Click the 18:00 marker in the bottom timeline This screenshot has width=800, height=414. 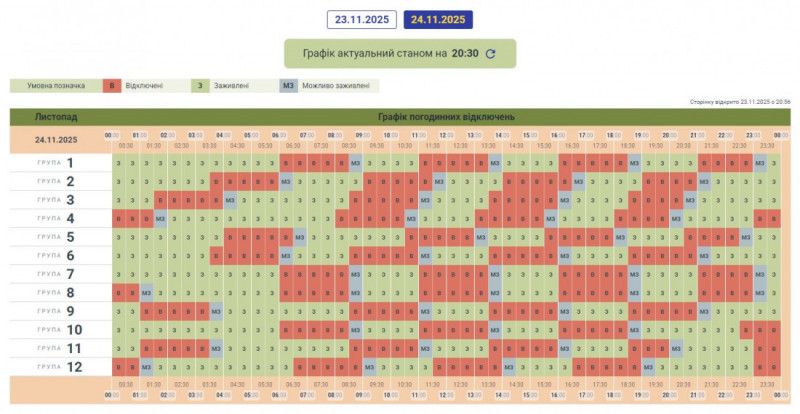(x=613, y=396)
